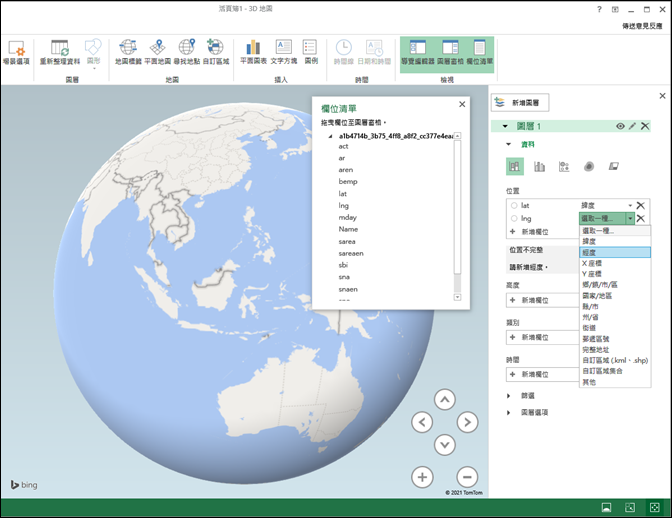Click 日期和時間 (Date and Time) icon
The image size is (672, 518).
click(x=374, y=52)
